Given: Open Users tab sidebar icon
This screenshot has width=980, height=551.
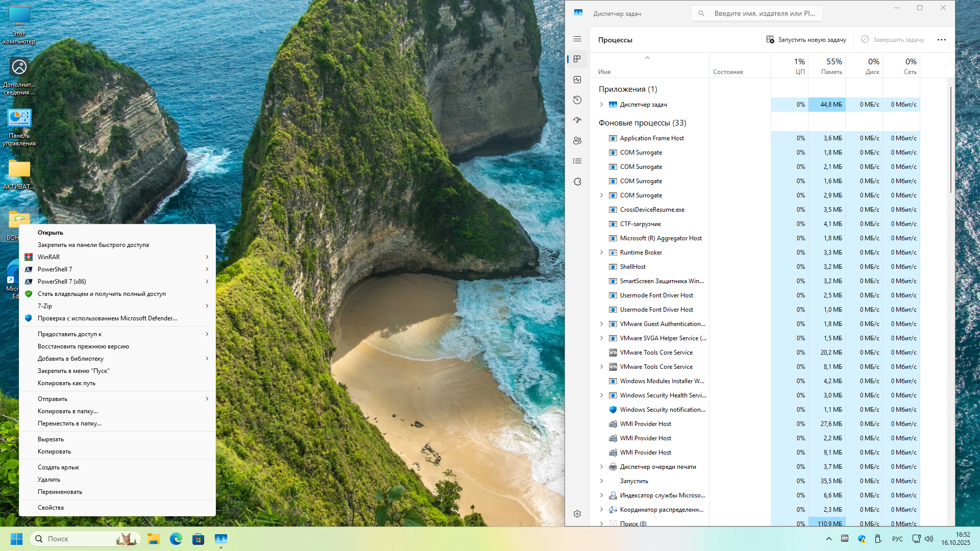Looking at the screenshot, I should click(x=577, y=141).
